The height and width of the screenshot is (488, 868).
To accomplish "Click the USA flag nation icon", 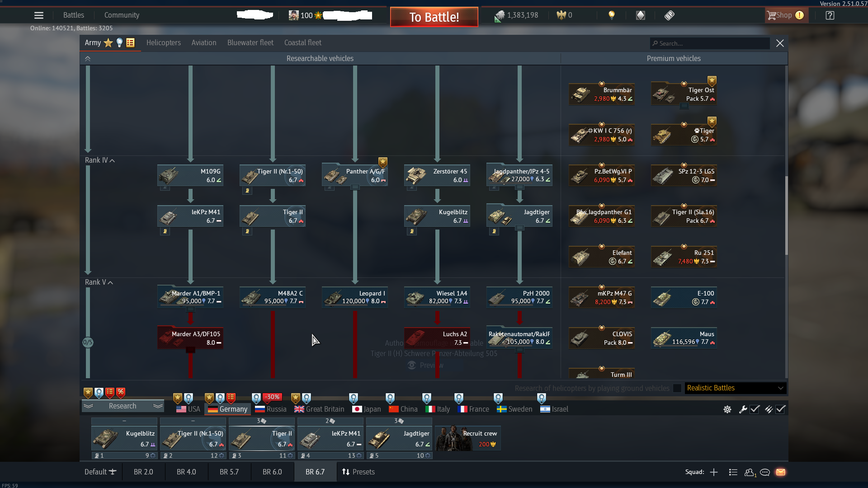I will coord(180,409).
